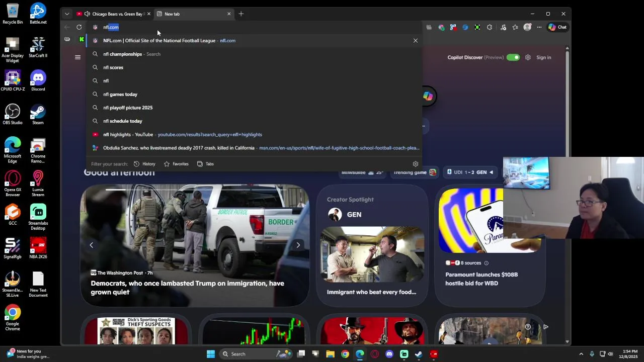Click the green B extension icon
The image size is (644, 362).
[x=477, y=27]
